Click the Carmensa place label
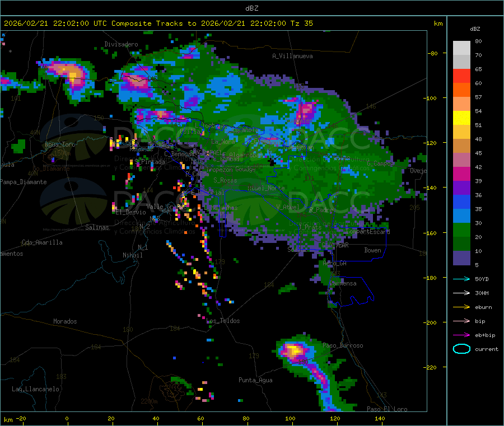 [343, 283]
